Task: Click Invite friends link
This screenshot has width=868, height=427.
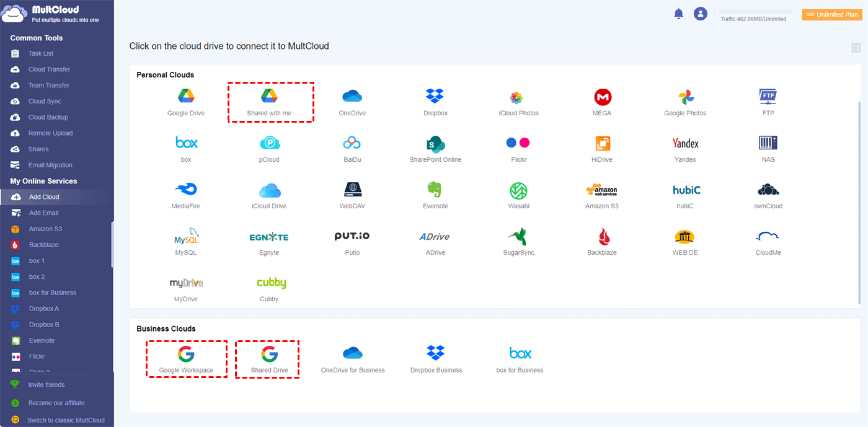Action: click(x=46, y=385)
